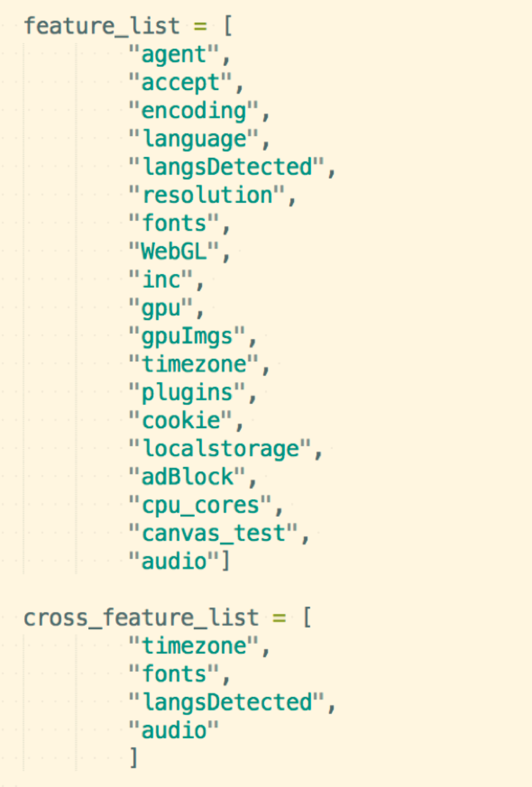Image resolution: width=532 pixels, height=787 pixels.
Task: Click the "adBlock" string
Action: pyautogui.click(x=187, y=477)
